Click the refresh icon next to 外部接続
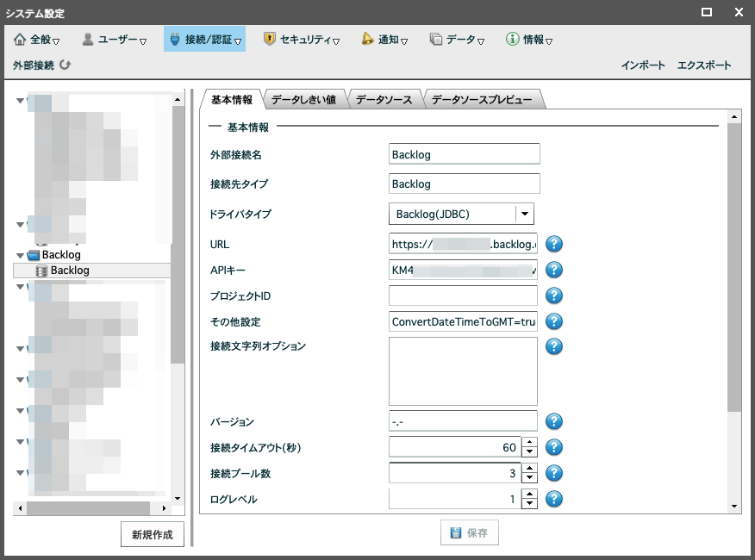 pyautogui.click(x=66, y=65)
